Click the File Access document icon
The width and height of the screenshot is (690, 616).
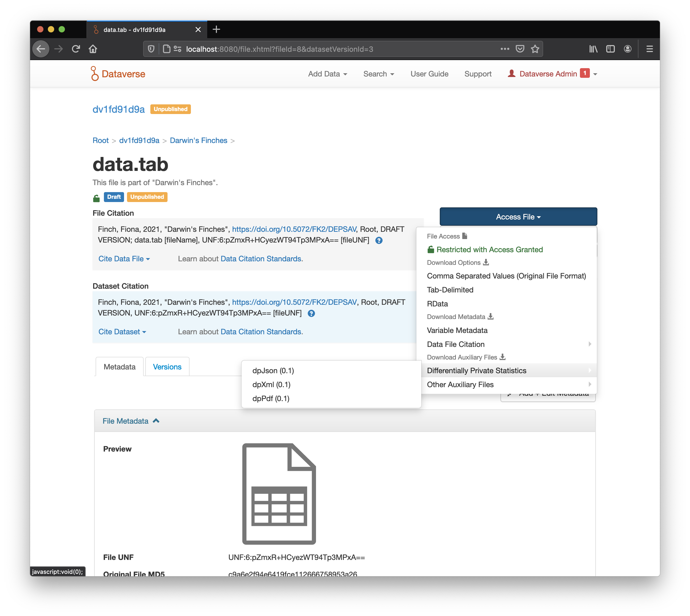(464, 236)
